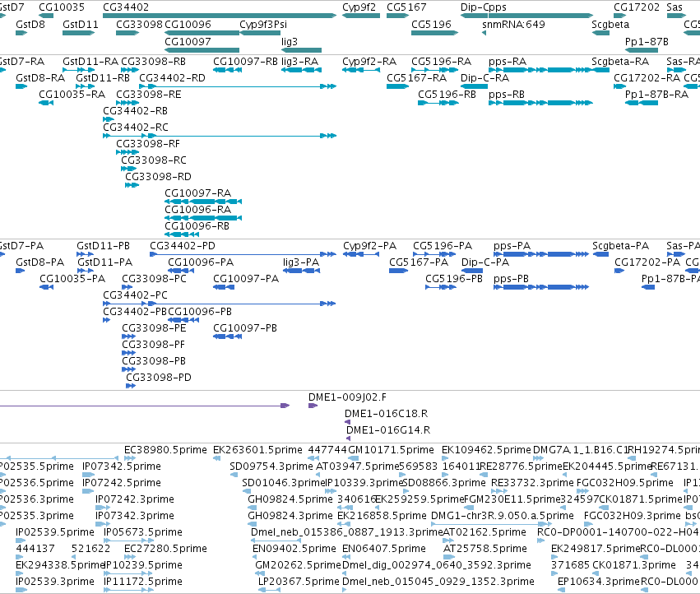Select protein CG34402-PD

click(x=243, y=254)
